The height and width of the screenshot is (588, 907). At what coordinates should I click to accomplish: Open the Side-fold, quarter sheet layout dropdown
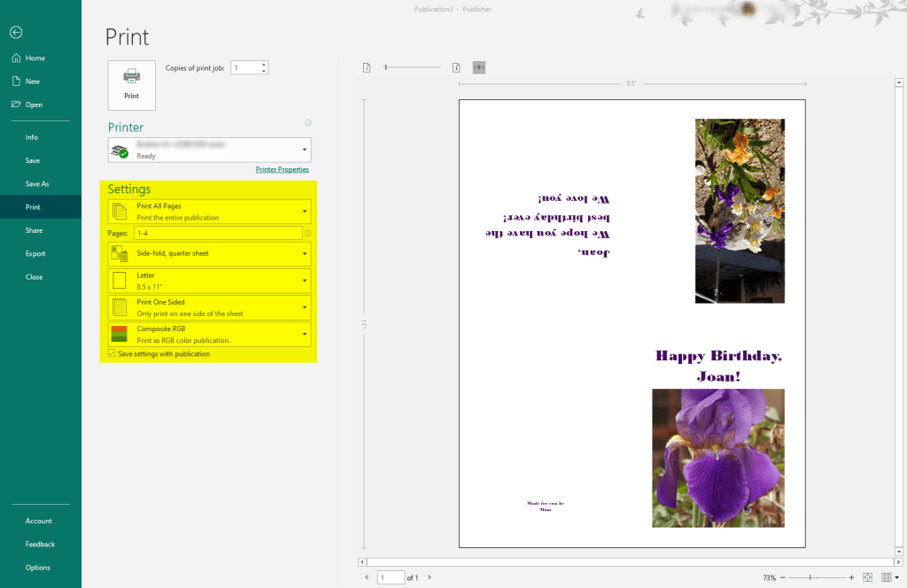pyautogui.click(x=305, y=254)
